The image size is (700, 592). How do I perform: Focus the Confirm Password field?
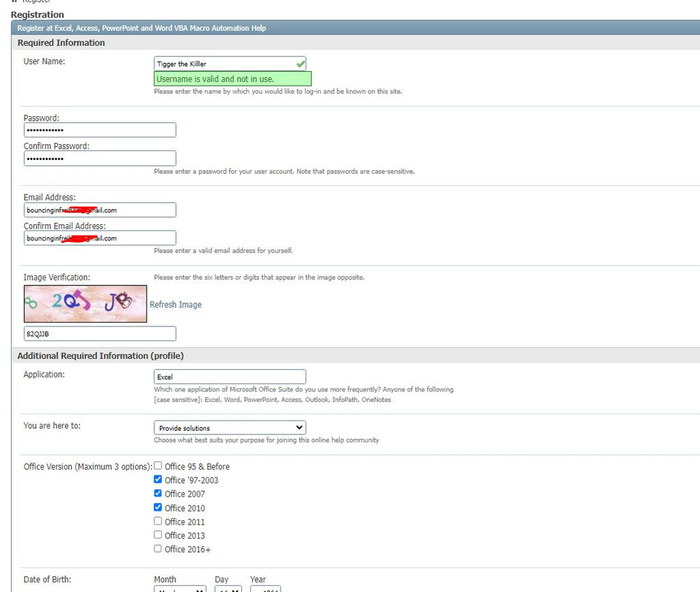(x=100, y=158)
